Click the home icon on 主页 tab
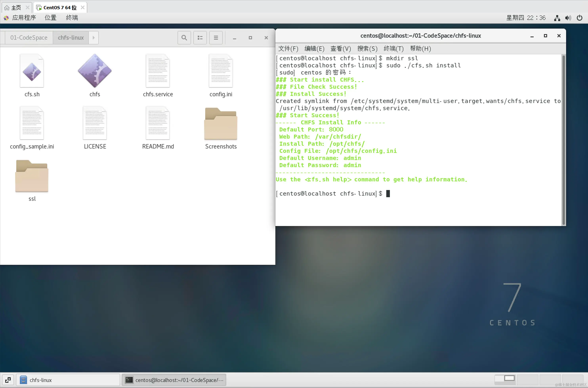588x388 pixels. click(x=7, y=8)
